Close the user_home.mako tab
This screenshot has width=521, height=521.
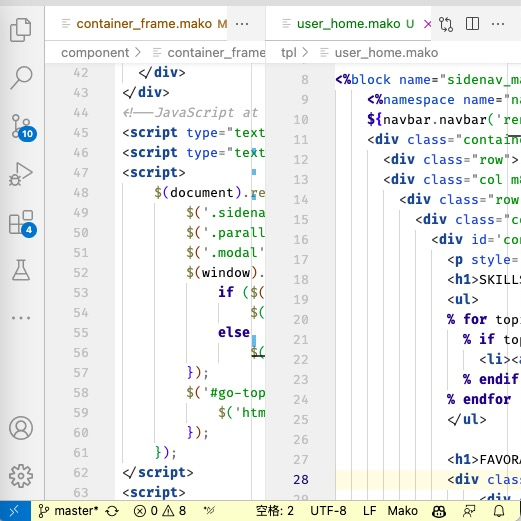coord(427,24)
